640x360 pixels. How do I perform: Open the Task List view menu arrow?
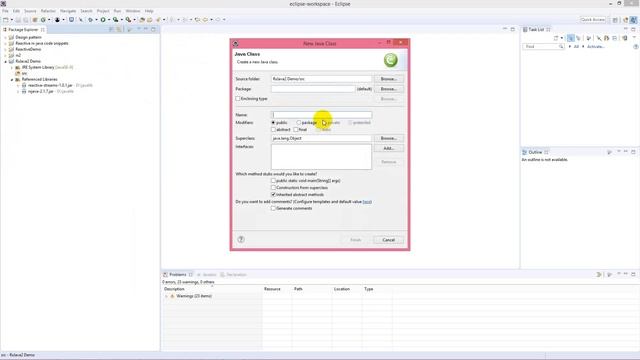(x=634, y=38)
